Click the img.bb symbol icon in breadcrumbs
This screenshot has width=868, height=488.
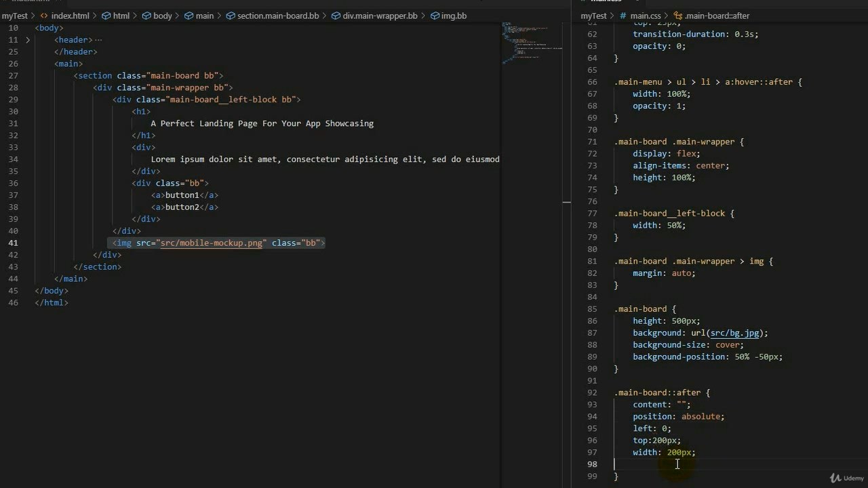[x=435, y=16]
